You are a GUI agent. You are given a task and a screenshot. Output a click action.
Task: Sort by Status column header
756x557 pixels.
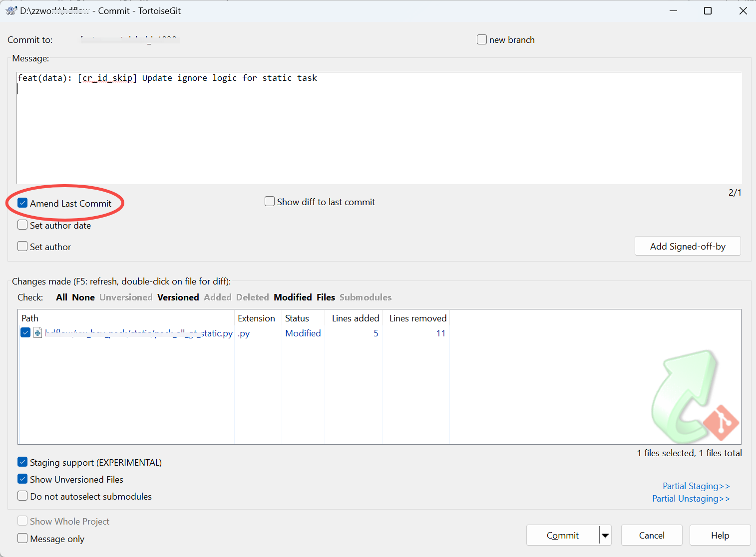click(303, 318)
